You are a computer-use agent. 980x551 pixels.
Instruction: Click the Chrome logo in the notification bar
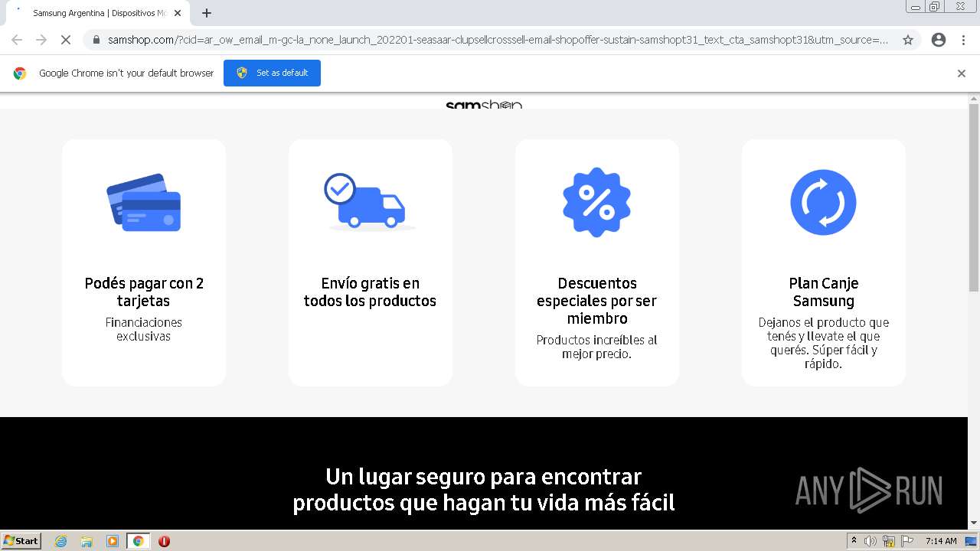[20, 73]
